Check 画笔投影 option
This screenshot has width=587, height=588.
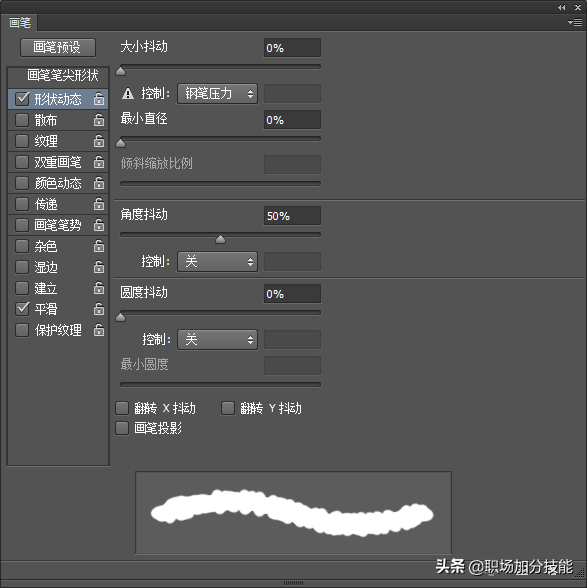(122, 428)
